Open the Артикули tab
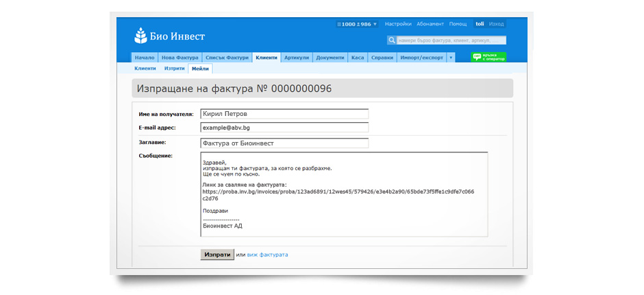The height and width of the screenshot is (295, 644). 297,58
